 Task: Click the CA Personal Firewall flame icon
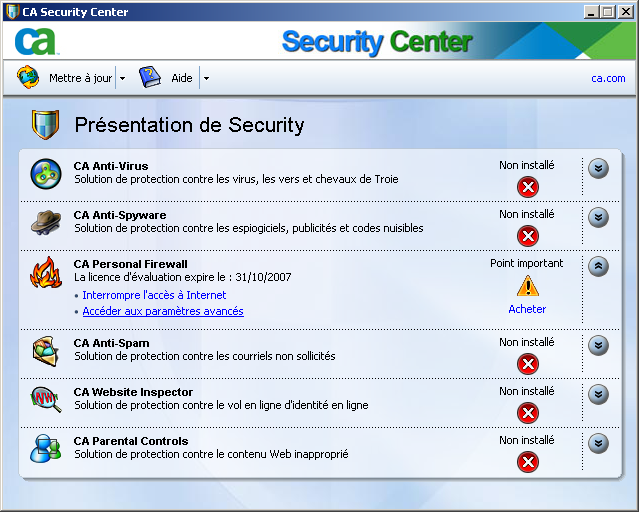tap(46, 272)
